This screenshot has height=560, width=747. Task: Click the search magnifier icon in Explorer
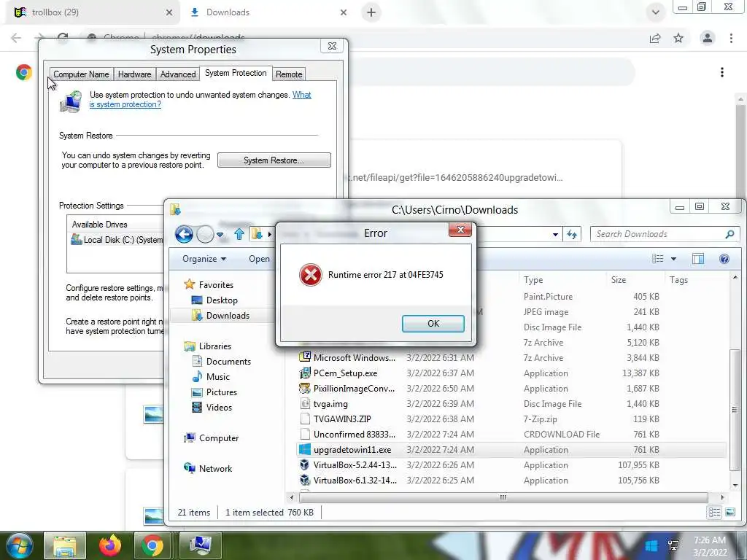[x=729, y=234]
